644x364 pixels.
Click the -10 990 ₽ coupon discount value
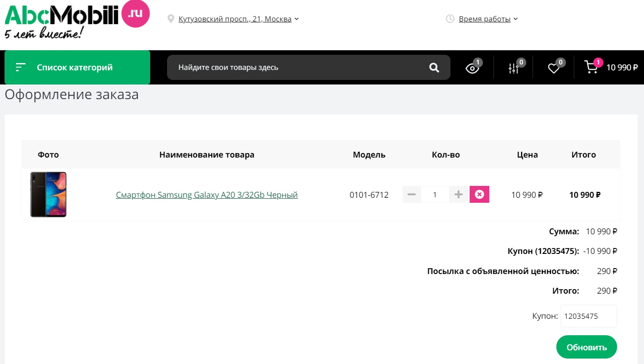600,251
